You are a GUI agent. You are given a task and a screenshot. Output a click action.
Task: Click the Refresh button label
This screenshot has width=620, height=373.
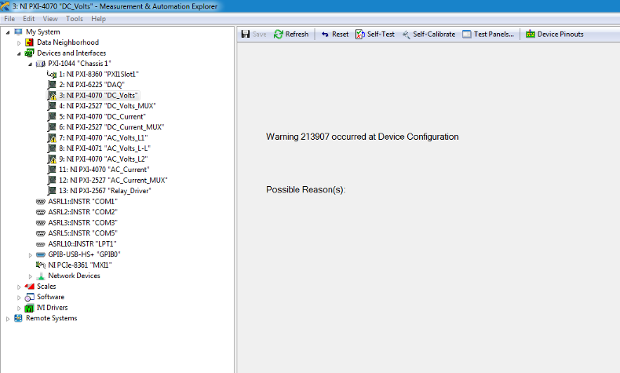click(297, 34)
